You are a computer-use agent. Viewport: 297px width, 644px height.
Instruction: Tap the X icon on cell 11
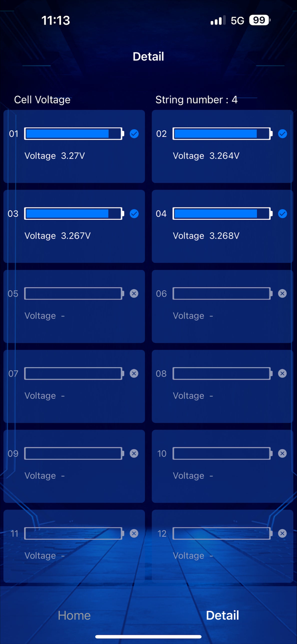coord(134,533)
